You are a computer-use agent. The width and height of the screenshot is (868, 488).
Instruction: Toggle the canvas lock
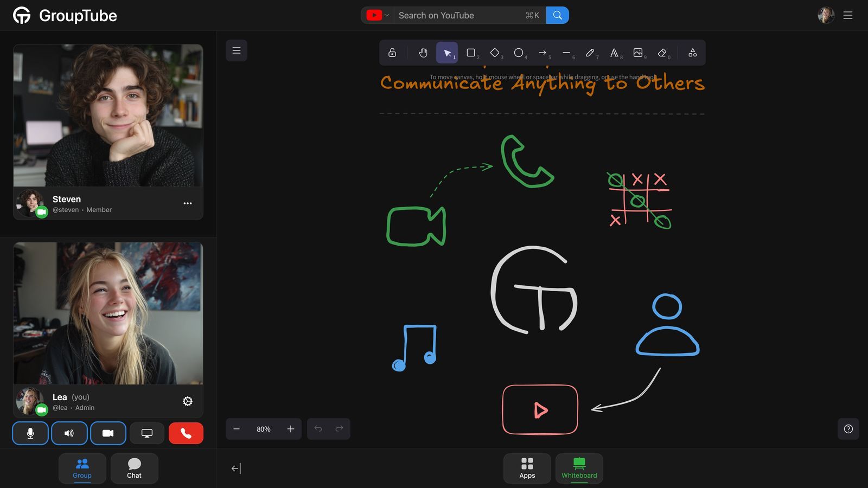click(392, 53)
